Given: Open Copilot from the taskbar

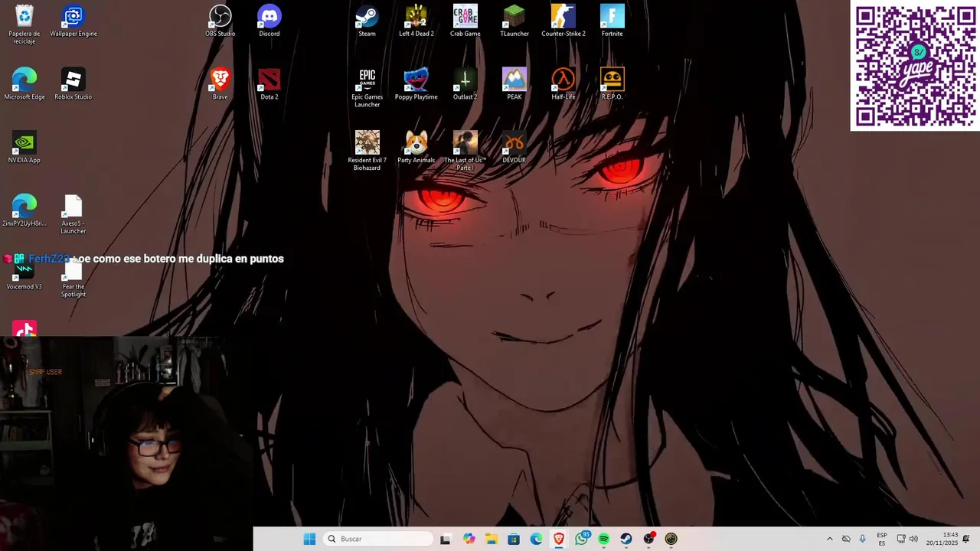Looking at the screenshot, I should 469,539.
